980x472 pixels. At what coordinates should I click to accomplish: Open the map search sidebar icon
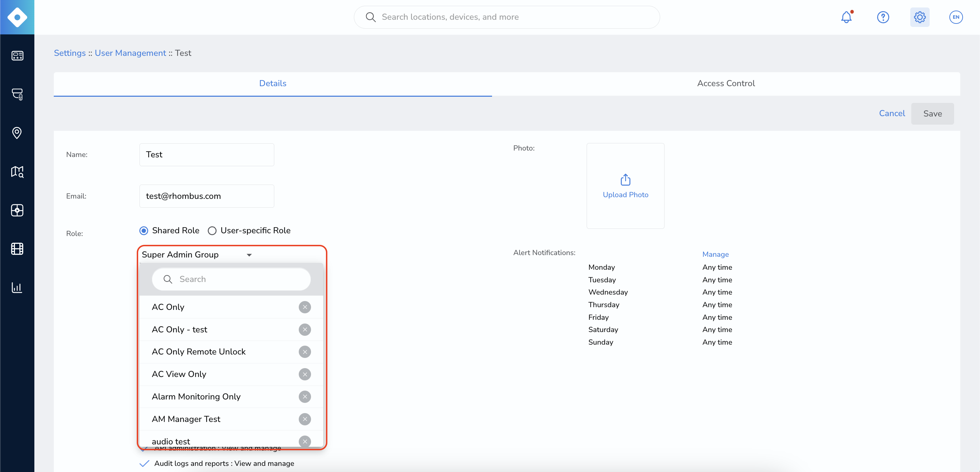point(17,172)
